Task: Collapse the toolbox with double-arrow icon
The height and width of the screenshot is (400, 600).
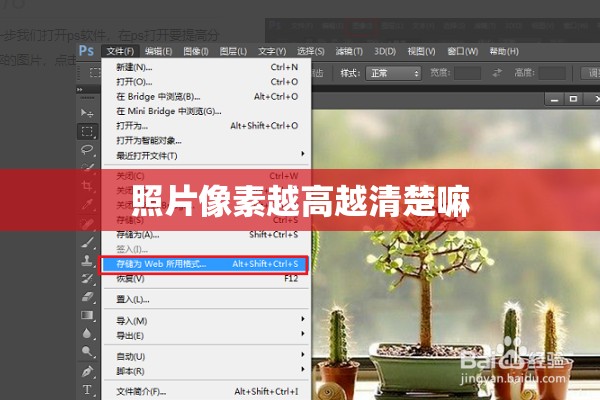Action: pos(80,90)
